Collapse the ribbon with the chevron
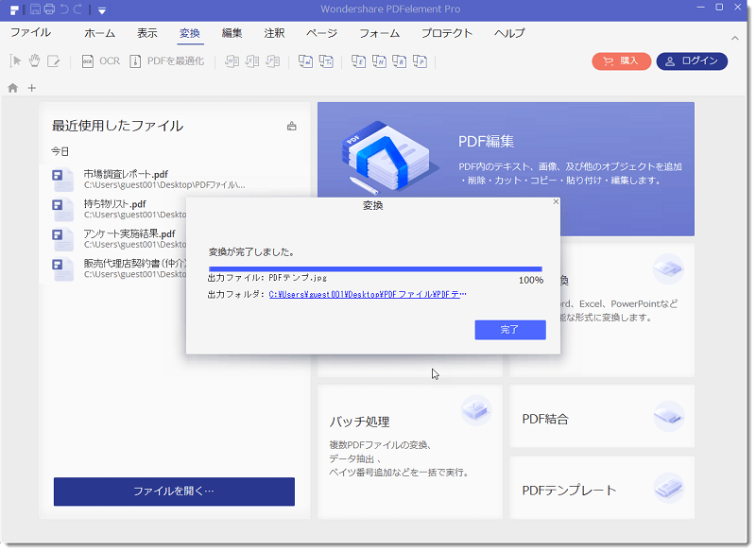756x552 pixels. click(x=735, y=38)
